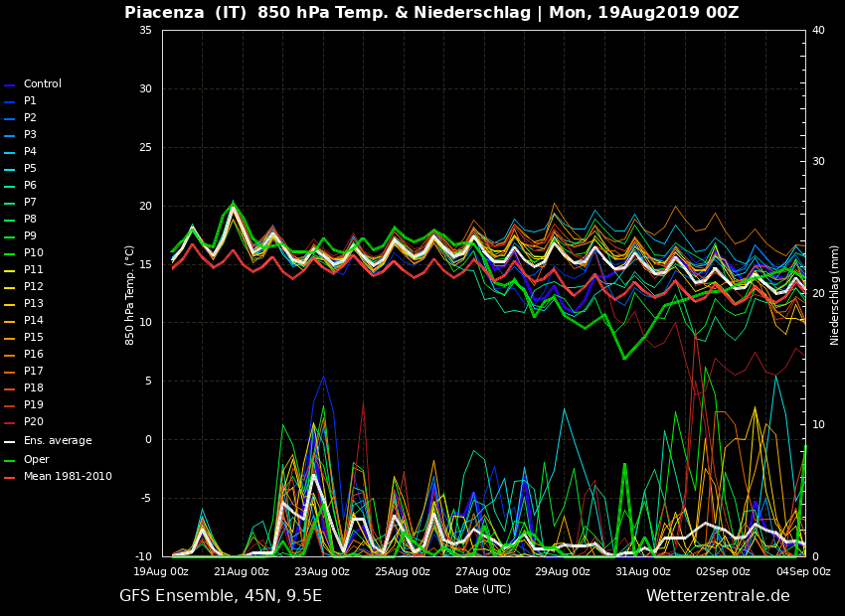This screenshot has height=616, width=845.
Task: Select the P10 legend entry
Action: tap(33, 253)
